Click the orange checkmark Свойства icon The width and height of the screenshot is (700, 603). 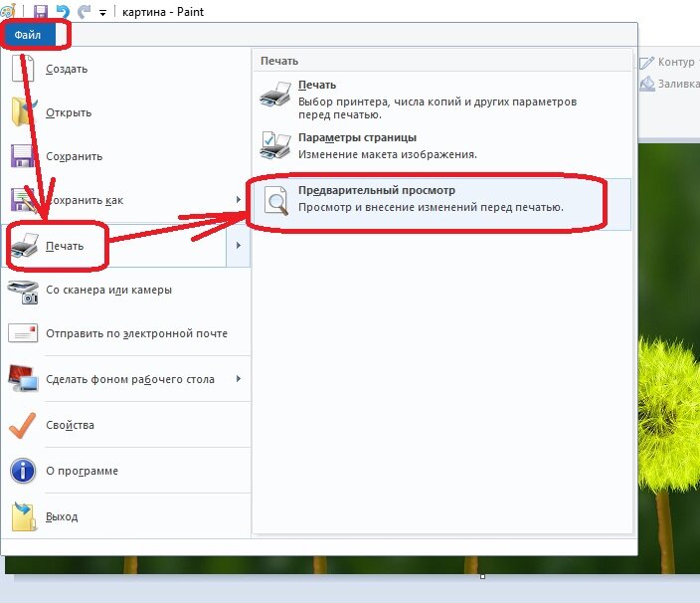tap(22, 425)
